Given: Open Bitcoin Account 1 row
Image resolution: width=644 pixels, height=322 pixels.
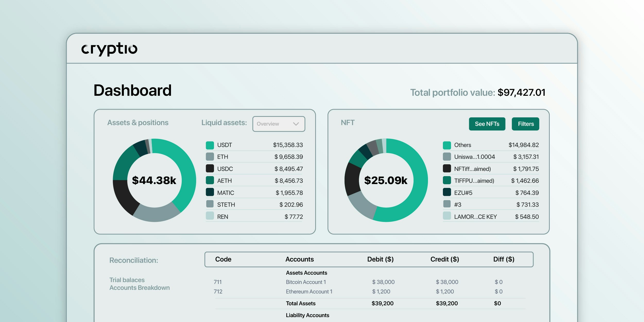Looking at the screenshot, I should click(306, 282).
